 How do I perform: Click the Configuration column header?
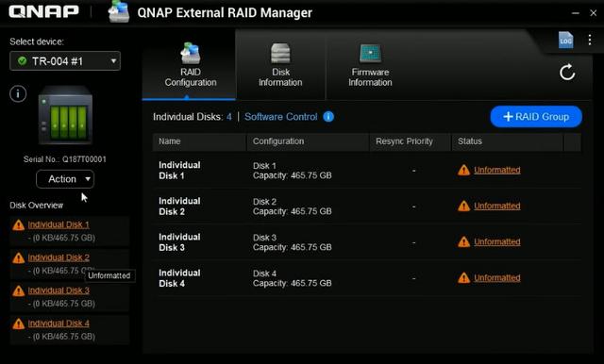pos(308,141)
